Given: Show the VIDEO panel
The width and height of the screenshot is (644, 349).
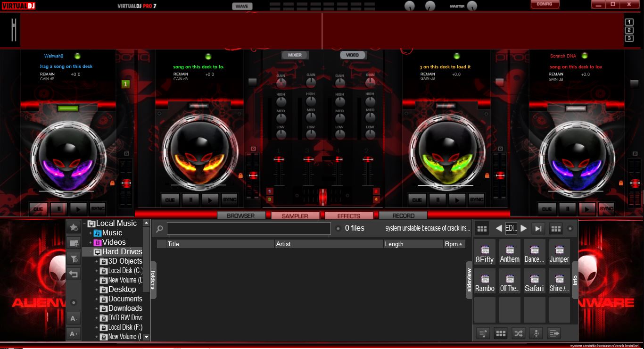Looking at the screenshot, I should click(x=352, y=55).
